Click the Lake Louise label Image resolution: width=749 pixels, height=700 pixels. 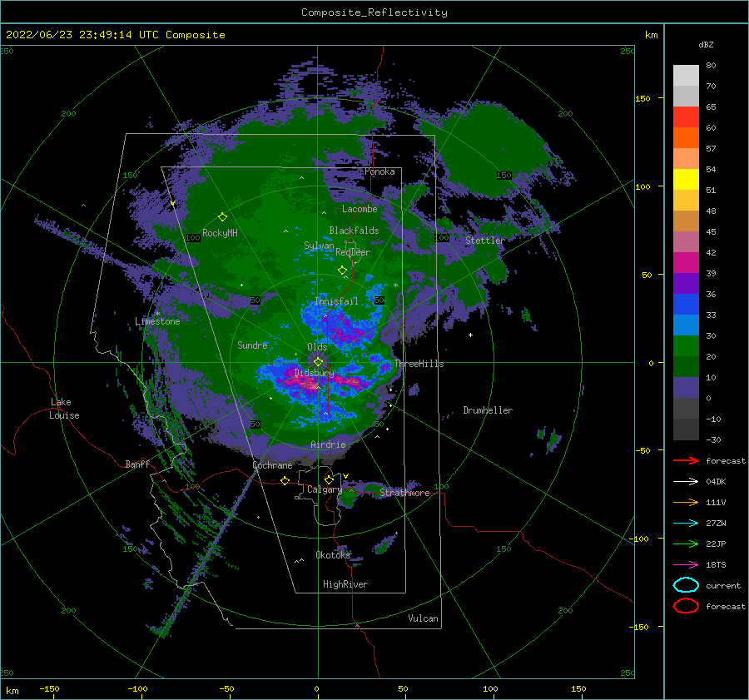(x=64, y=409)
